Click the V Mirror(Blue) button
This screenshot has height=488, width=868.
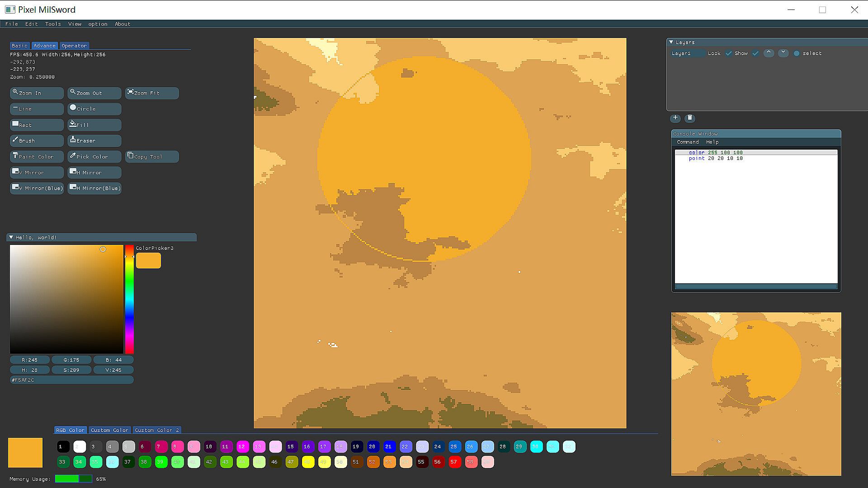click(x=37, y=188)
